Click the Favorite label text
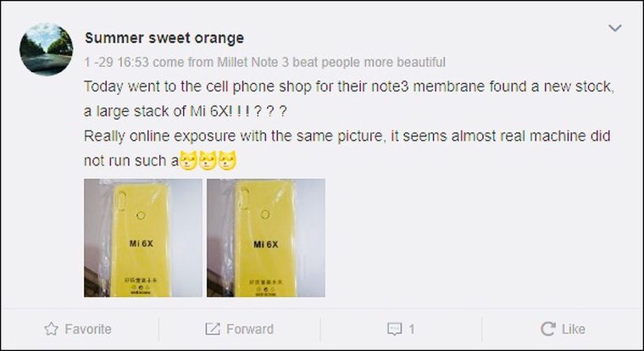 (88, 329)
